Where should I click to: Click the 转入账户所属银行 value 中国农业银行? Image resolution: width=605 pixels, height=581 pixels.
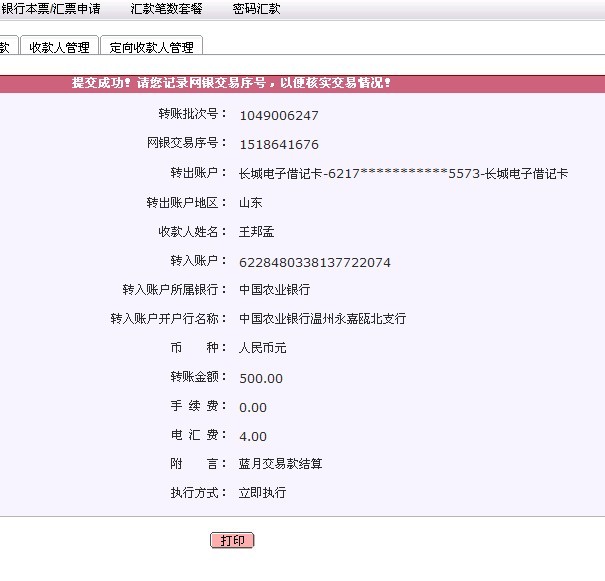(274, 290)
